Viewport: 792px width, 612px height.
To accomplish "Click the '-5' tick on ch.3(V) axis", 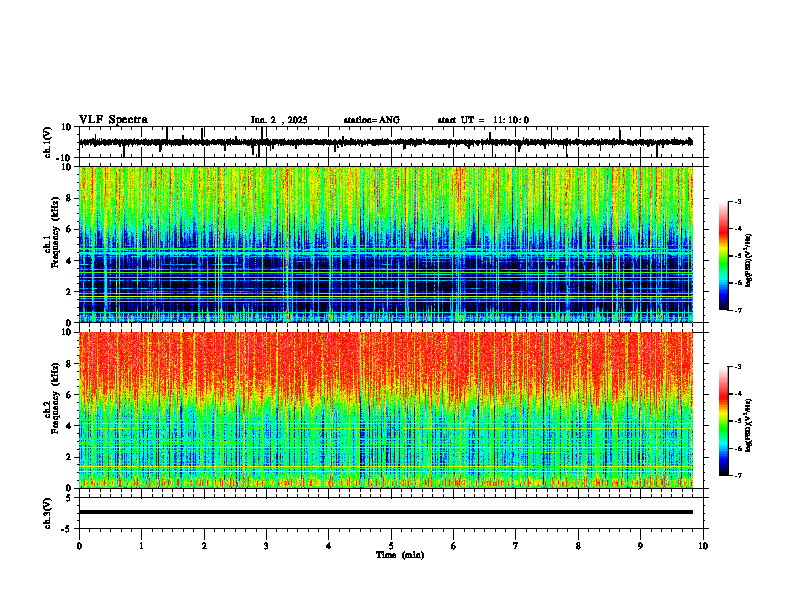I will (67, 529).
